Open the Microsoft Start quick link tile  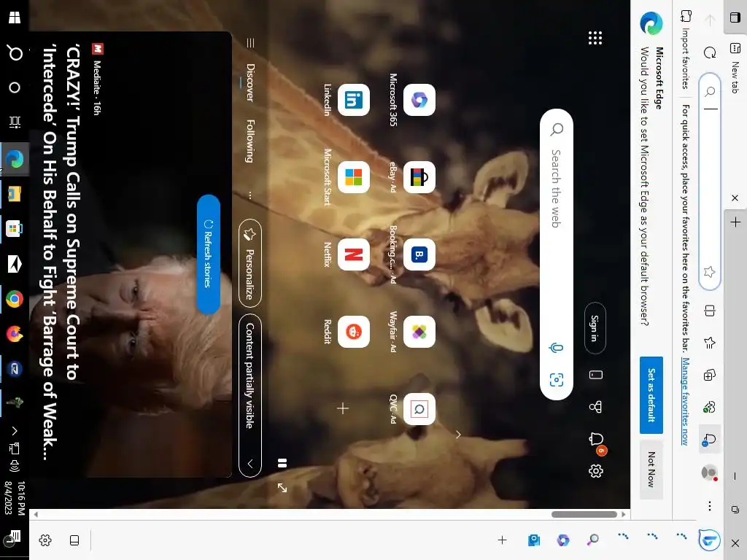click(354, 177)
